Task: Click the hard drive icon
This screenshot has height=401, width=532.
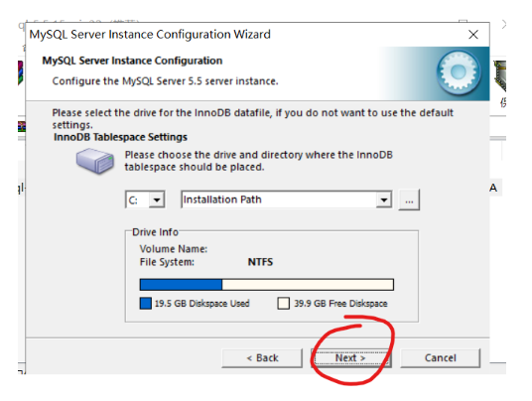Action: pos(95,161)
